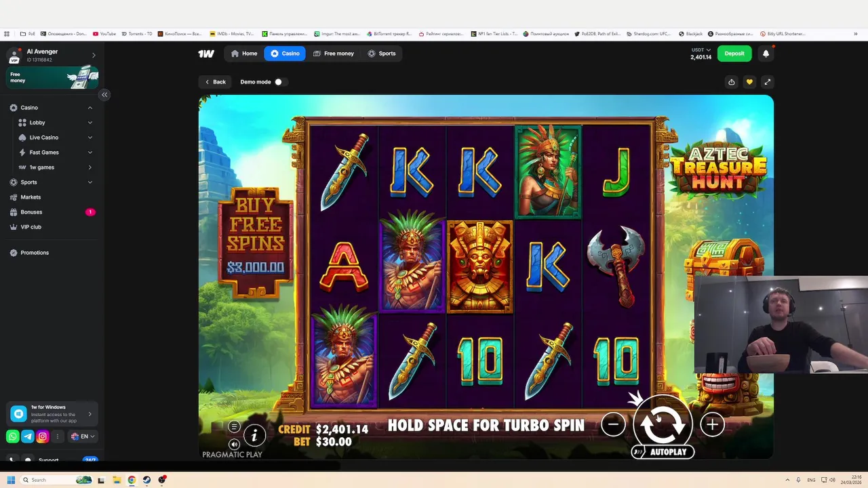Go Back from the game page
This screenshot has width=868, height=488.
pyautogui.click(x=216, y=82)
